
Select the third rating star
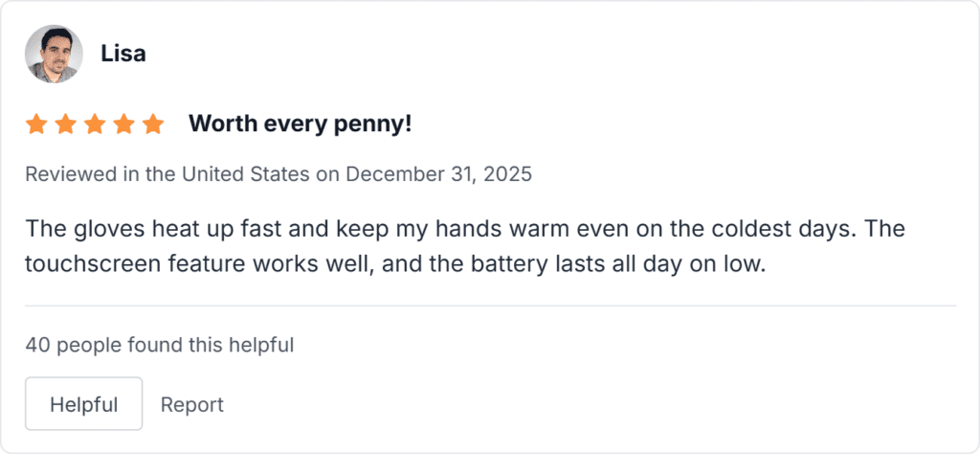click(95, 124)
